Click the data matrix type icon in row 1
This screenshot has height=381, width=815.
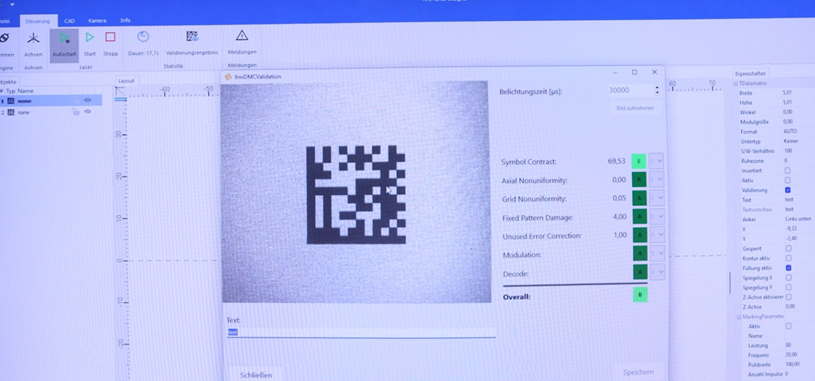pyautogui.click(x=10, y=101)
